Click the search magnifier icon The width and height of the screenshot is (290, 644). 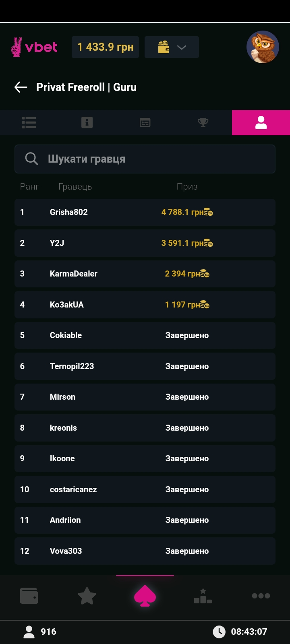click(x=31, y=159)
